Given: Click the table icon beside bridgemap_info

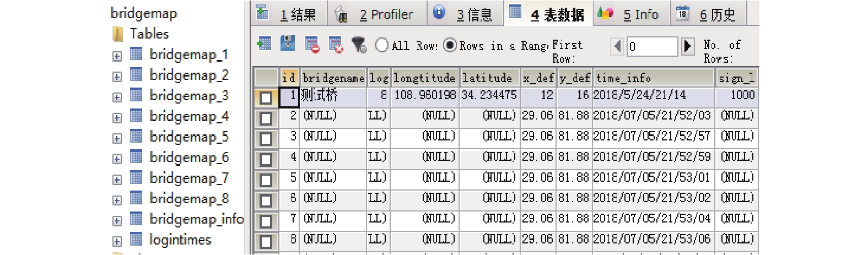Looking at the screenshot, I should (136, 219).
